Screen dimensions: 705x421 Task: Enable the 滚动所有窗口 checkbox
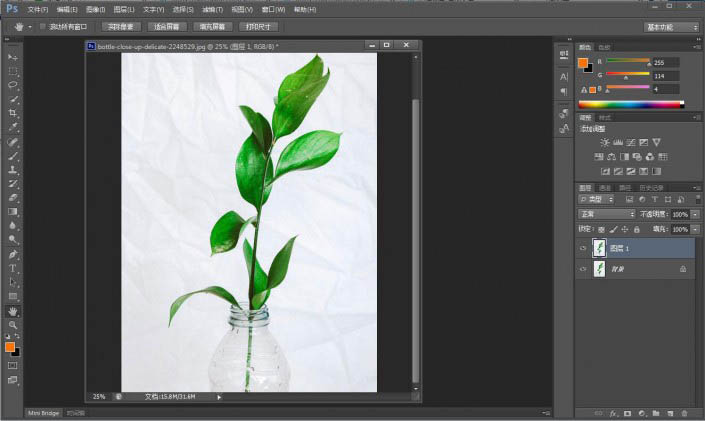(43, 27)
